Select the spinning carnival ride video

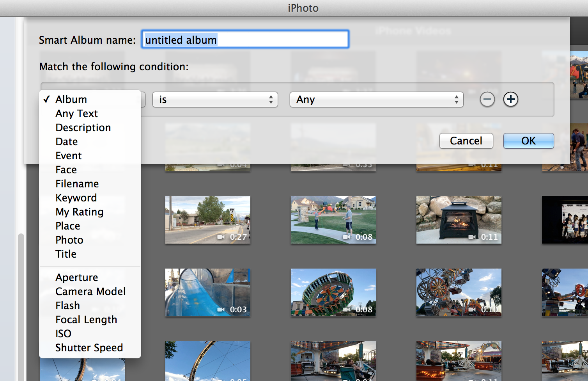pyautogui.click(x=333, y=292)
